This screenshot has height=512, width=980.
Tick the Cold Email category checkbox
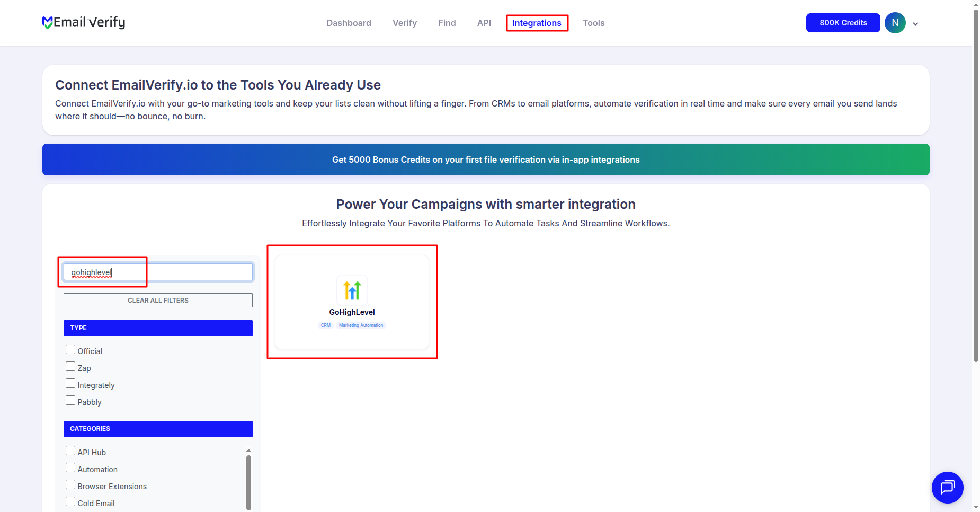(x=70, y=502)
